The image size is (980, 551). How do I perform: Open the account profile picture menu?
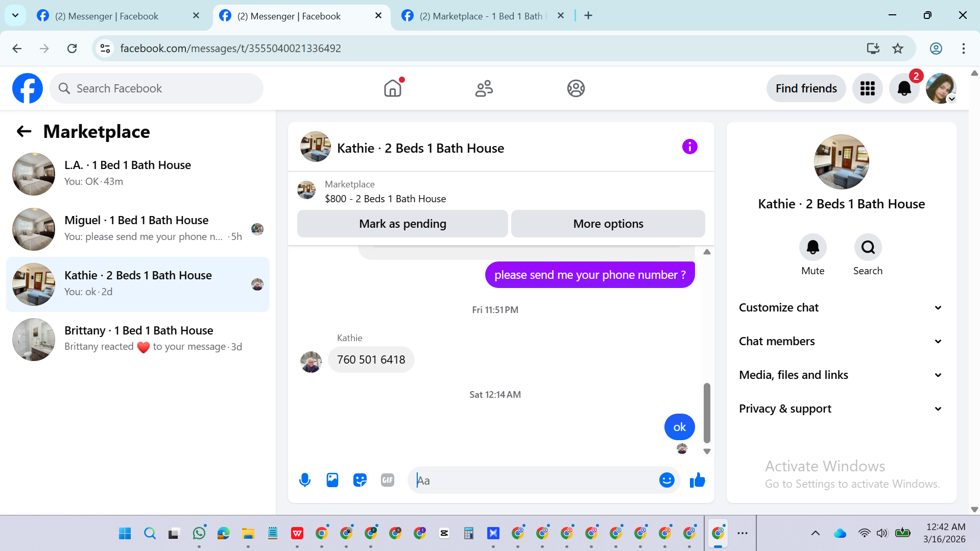pos(941,88)
